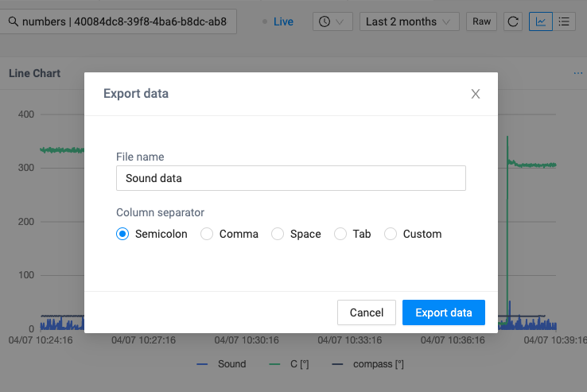587x392 pixels.
Task: Click the Column separator label
Action: [x=160, y=212]
